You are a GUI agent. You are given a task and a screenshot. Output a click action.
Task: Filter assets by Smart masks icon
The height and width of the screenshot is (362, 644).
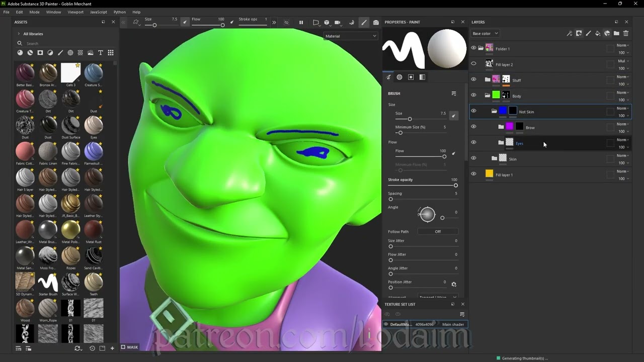point(40,53)
